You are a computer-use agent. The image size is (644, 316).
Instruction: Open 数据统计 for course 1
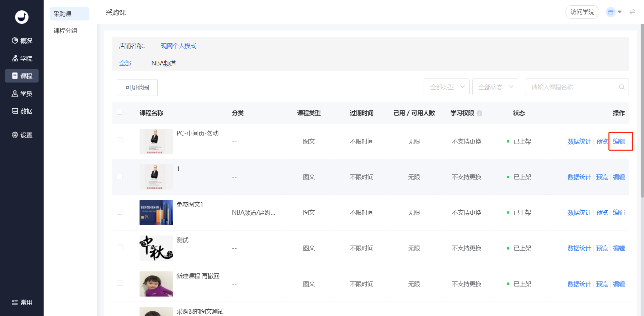pos(579,177)
